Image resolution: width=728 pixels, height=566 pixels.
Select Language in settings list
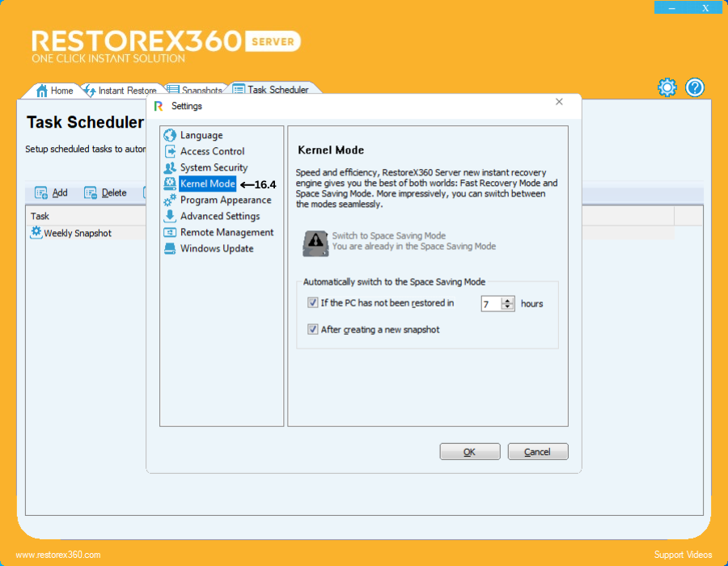coord(201,135)
